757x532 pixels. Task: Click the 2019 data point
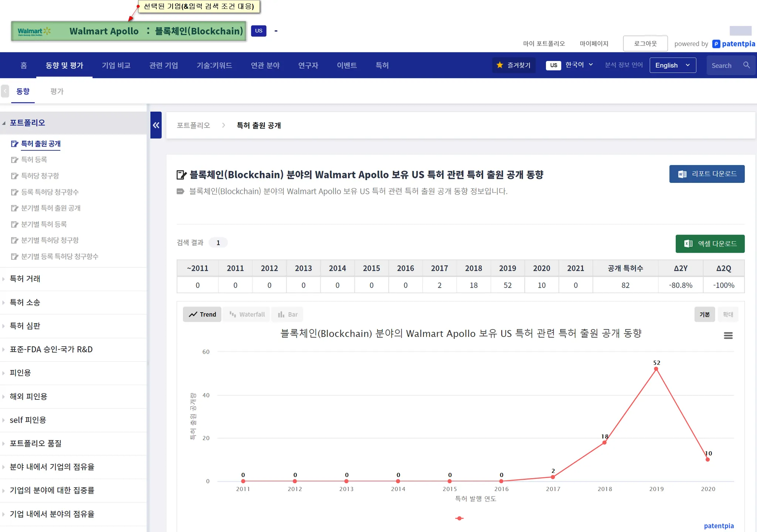656,369
